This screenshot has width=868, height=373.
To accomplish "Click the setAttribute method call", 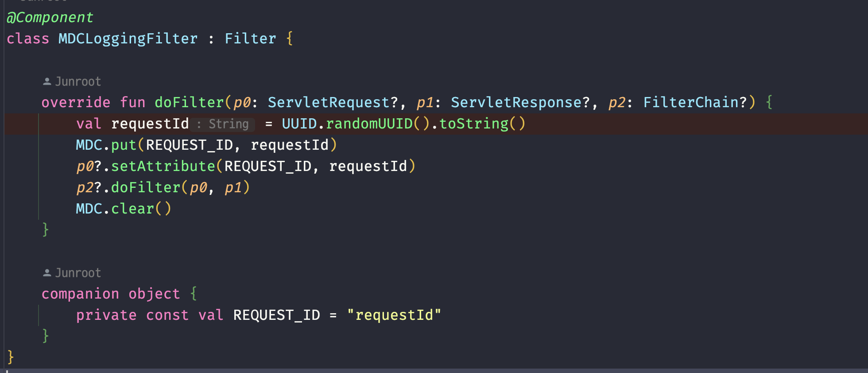I will 163,166.
